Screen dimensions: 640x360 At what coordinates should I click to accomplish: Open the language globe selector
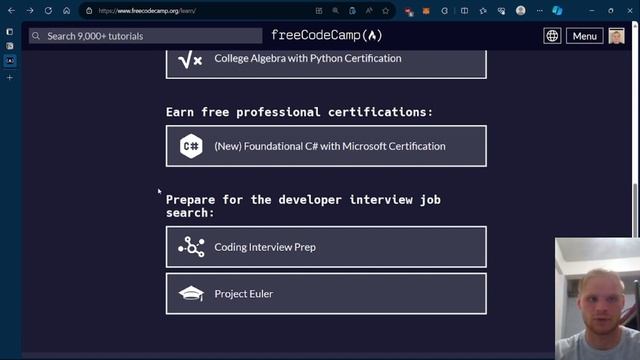pos(552,36)
